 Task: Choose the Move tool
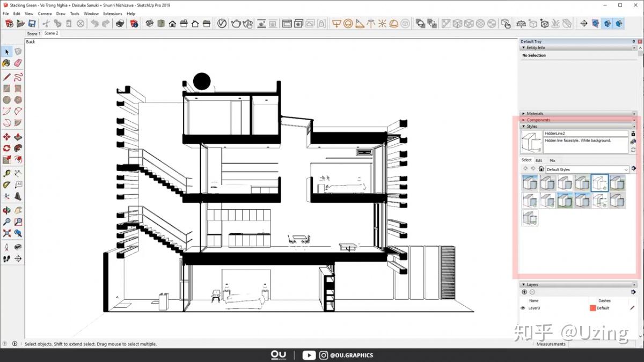[6, 137]
